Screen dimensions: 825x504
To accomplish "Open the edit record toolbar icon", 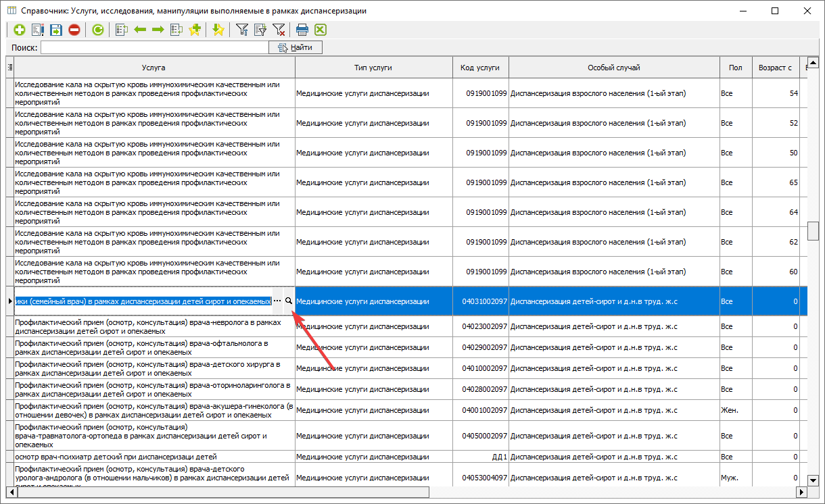I will coord(38,30).
